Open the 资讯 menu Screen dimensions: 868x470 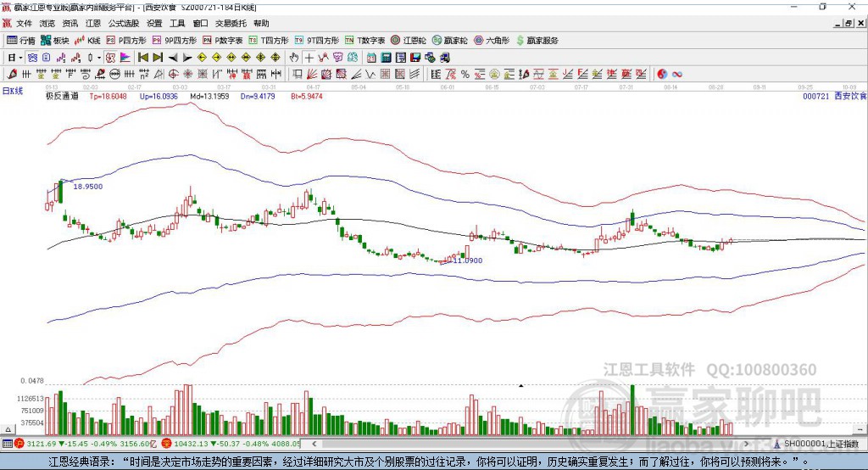[70, 23]
